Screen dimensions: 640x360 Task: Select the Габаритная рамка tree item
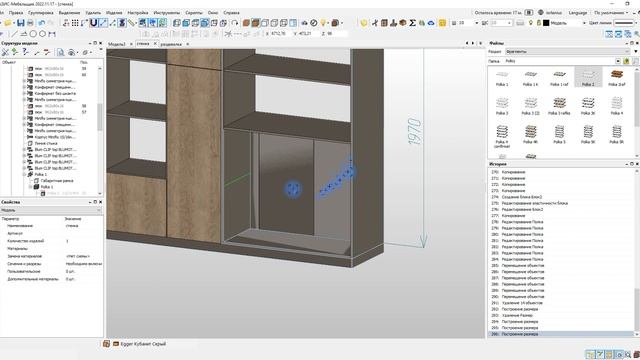[57, 180]
